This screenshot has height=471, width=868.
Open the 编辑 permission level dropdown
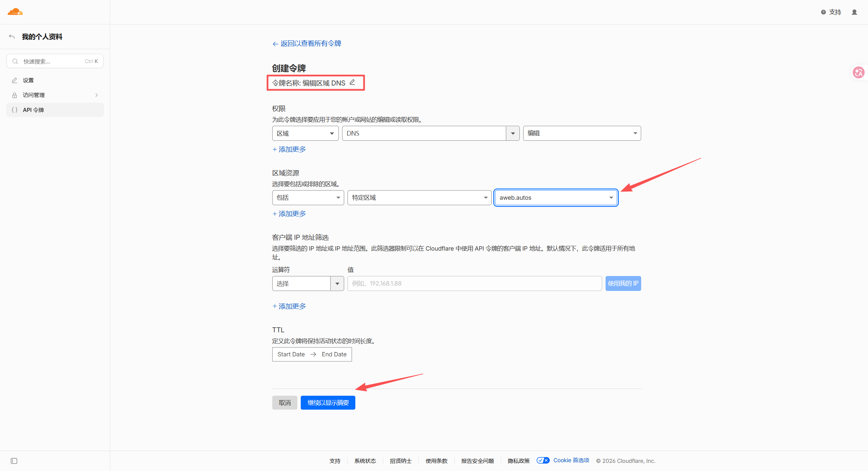pos(582,133)
